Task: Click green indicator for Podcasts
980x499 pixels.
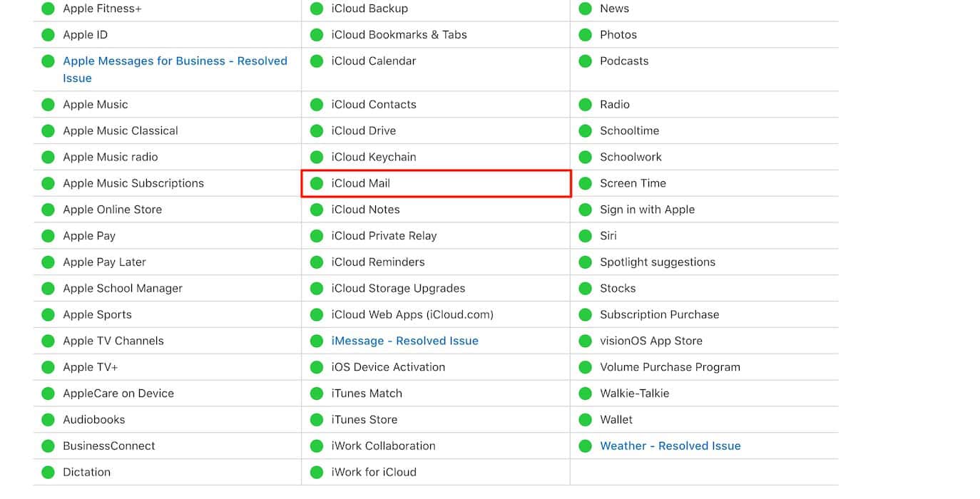Action: point(586,61)
